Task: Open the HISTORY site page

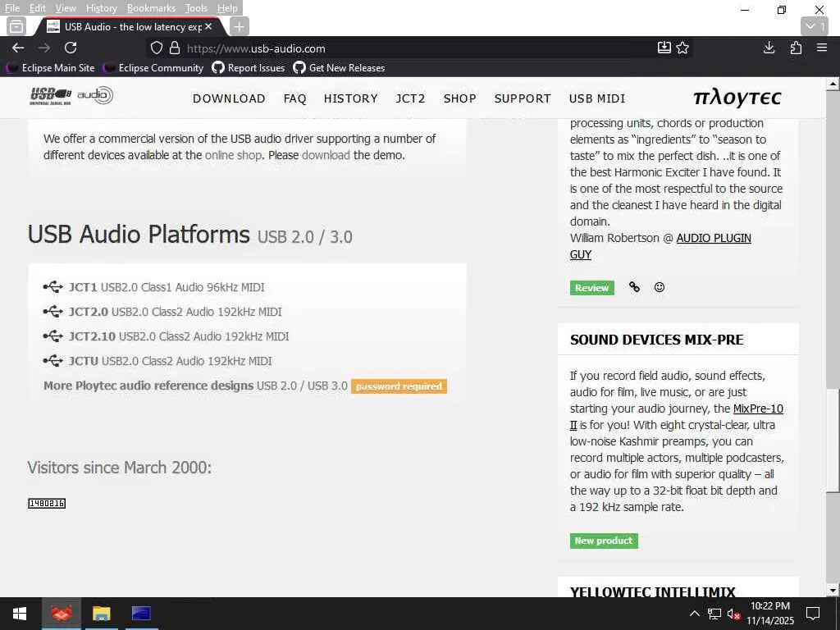Action: 351,98
